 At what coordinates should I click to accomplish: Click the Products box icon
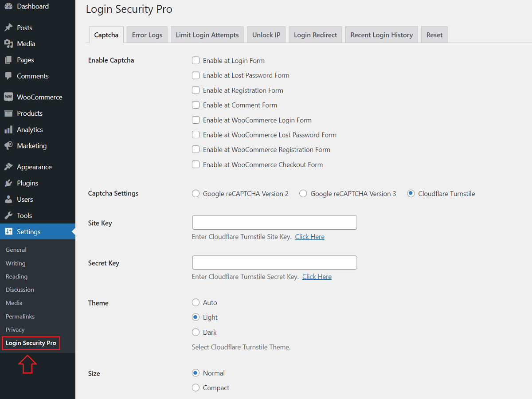click(x=8, y=113)
